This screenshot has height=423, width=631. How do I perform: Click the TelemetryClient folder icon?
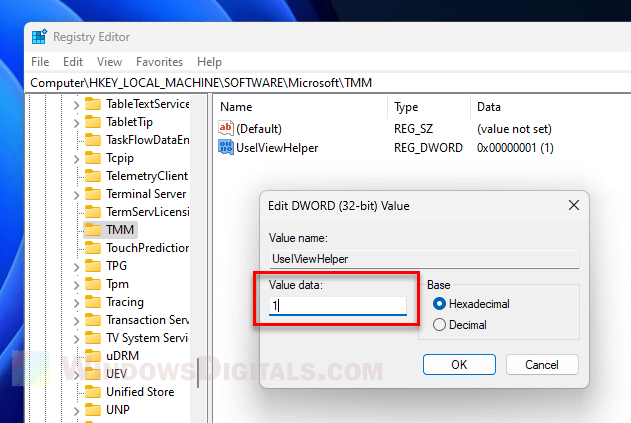pos(93,176)
